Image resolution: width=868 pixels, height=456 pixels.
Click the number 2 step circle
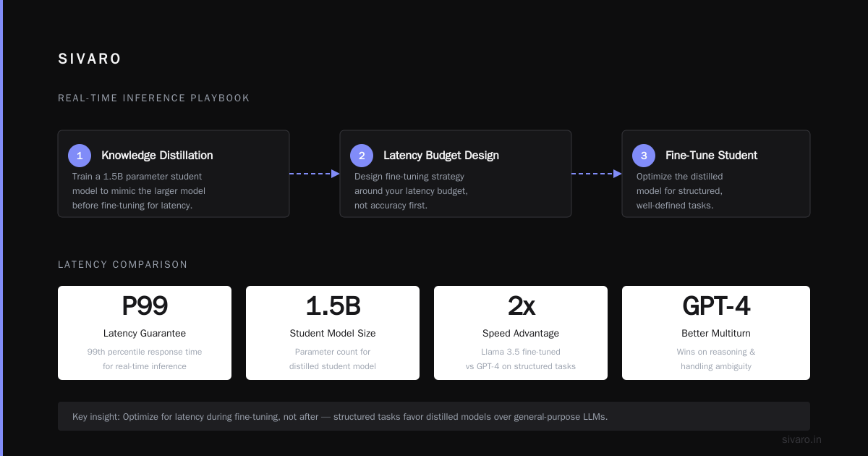[x=362, y=156]
